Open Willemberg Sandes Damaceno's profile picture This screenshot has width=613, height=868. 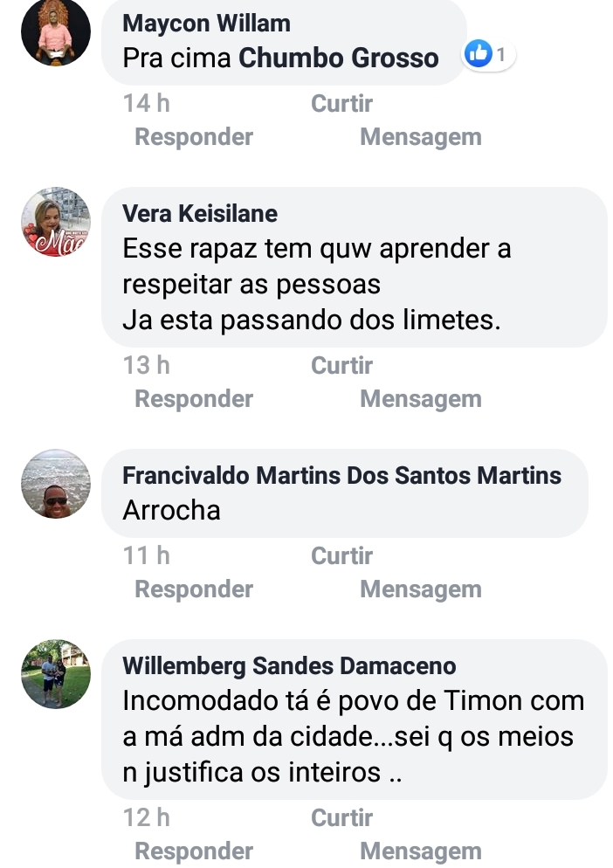click(56, 673)
